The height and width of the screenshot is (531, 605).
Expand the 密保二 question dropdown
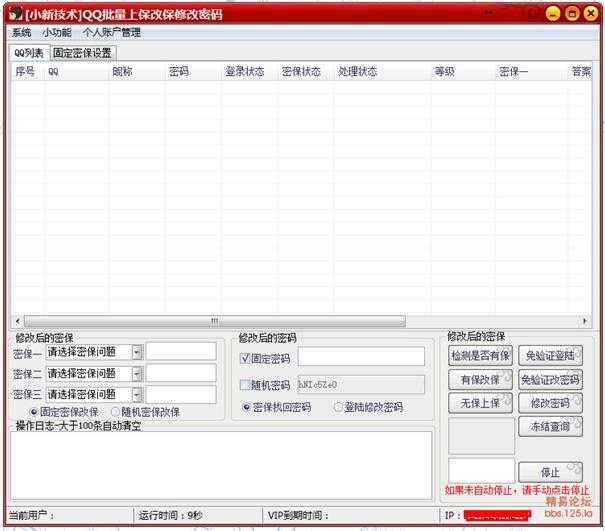[137, 374]
